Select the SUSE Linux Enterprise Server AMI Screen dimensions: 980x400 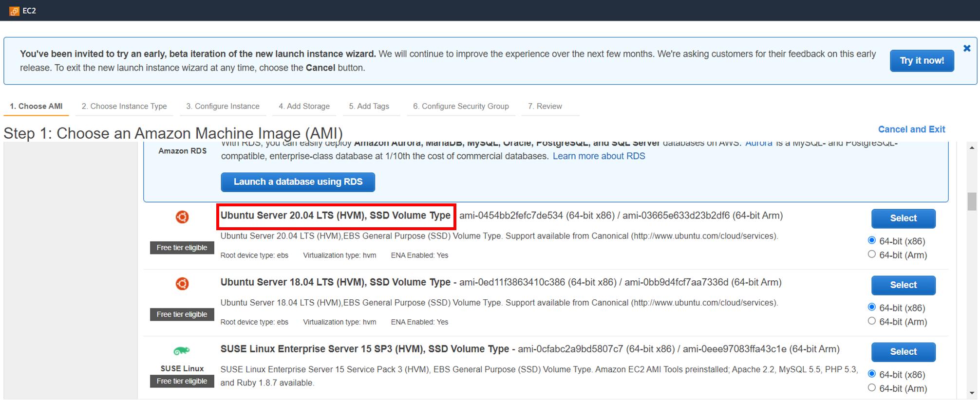[903, 352]
